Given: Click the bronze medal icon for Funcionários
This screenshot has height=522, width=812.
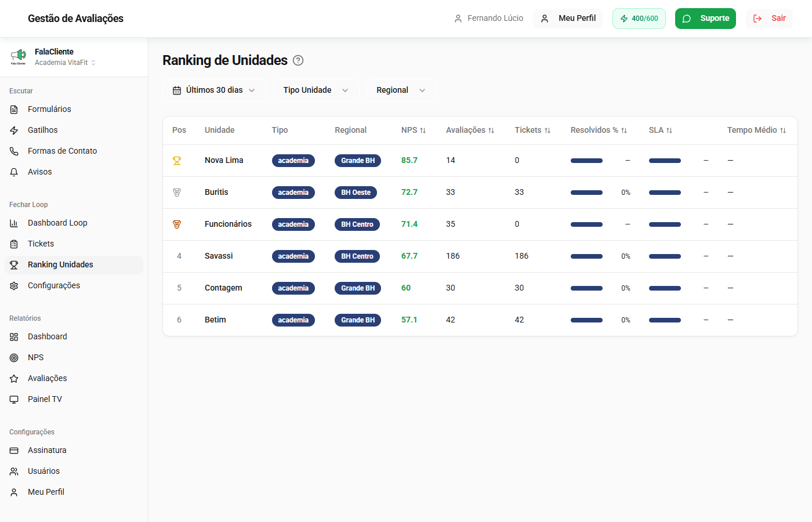Looking at the screenshot, I should [x=177, y=224].
